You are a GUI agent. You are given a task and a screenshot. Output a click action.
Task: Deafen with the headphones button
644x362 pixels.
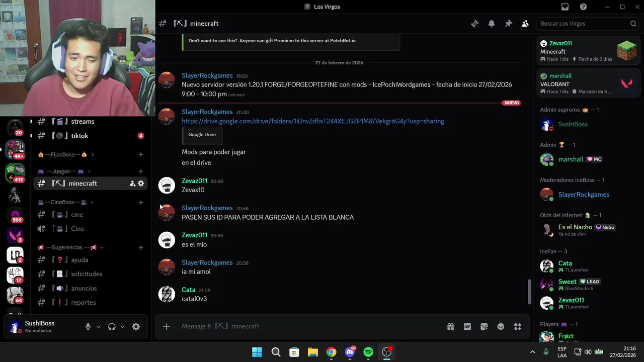click(x=112, y=327)
